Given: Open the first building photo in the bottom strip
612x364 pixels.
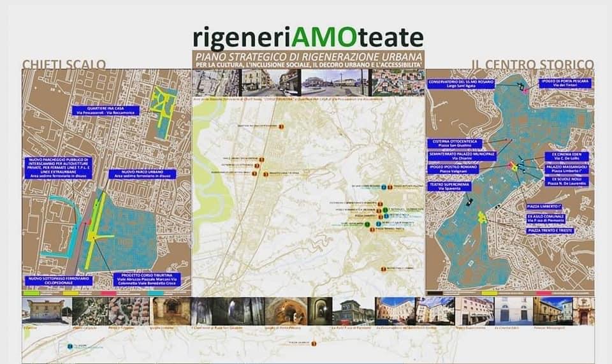Looking at the screenshot, I should coord(47,311).
